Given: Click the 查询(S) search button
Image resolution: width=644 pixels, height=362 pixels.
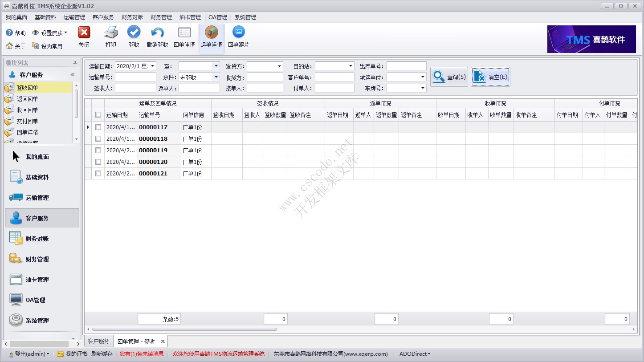Looking at the screenshot, I should tap(449, 77).
